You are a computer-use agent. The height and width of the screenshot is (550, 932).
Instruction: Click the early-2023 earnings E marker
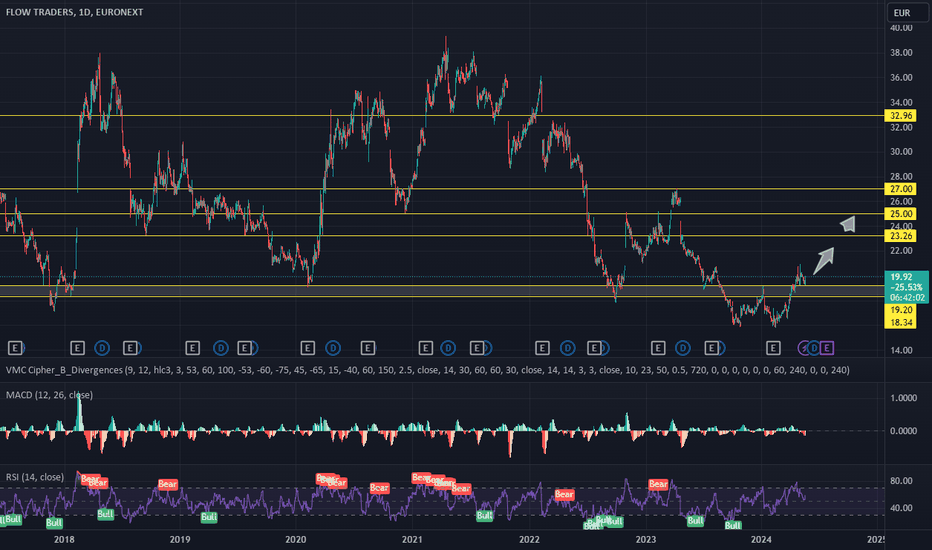(657, 348)
